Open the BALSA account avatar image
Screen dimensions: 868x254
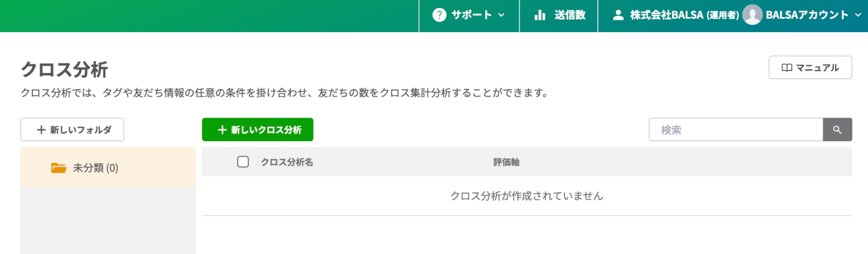click(x=752, y=15)
